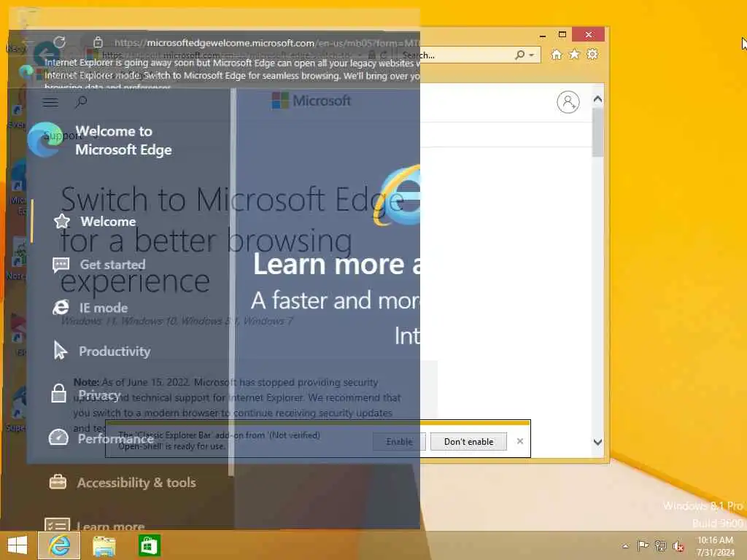Click the network icon in the system tray
This screenshot has height=560, width=747.
(x=660, y=545)
